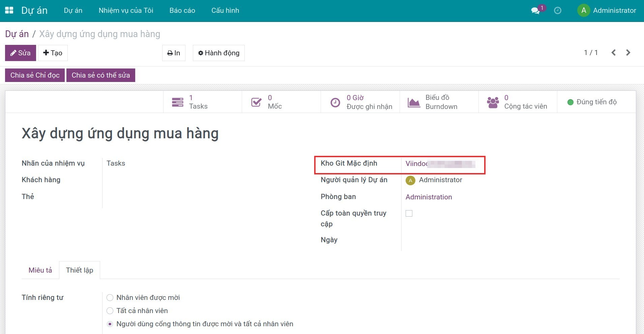Toggle the Cấp toàn quyền truy cập checkbox

tap(409, 214)
